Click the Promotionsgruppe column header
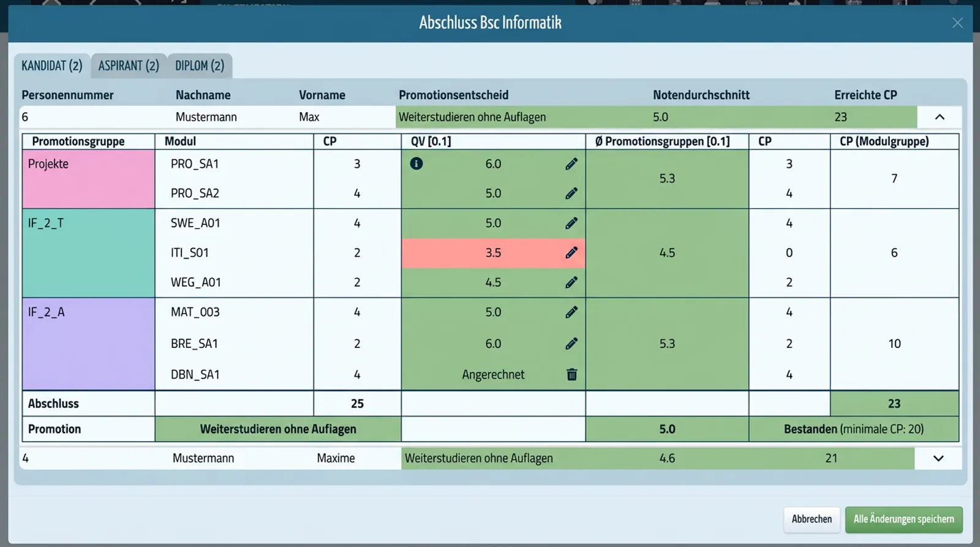The width and height of the screenshot is (980, 547). [78, 141]
